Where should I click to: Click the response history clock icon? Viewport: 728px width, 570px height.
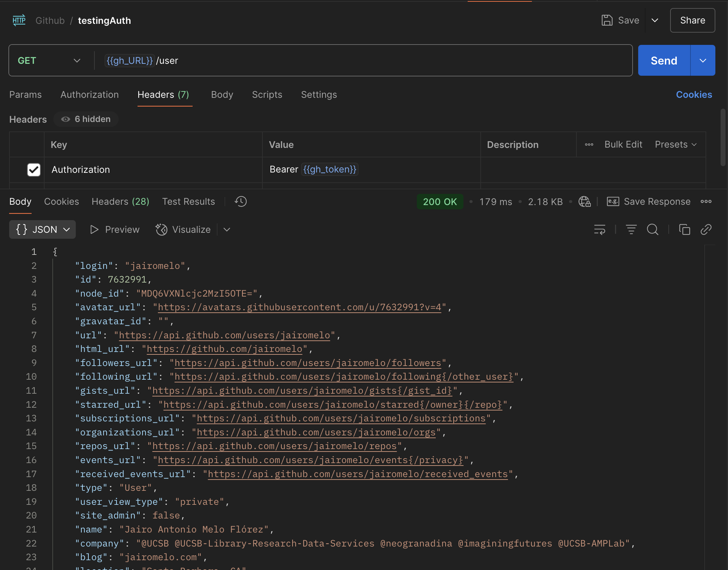[x=241, y=202]
